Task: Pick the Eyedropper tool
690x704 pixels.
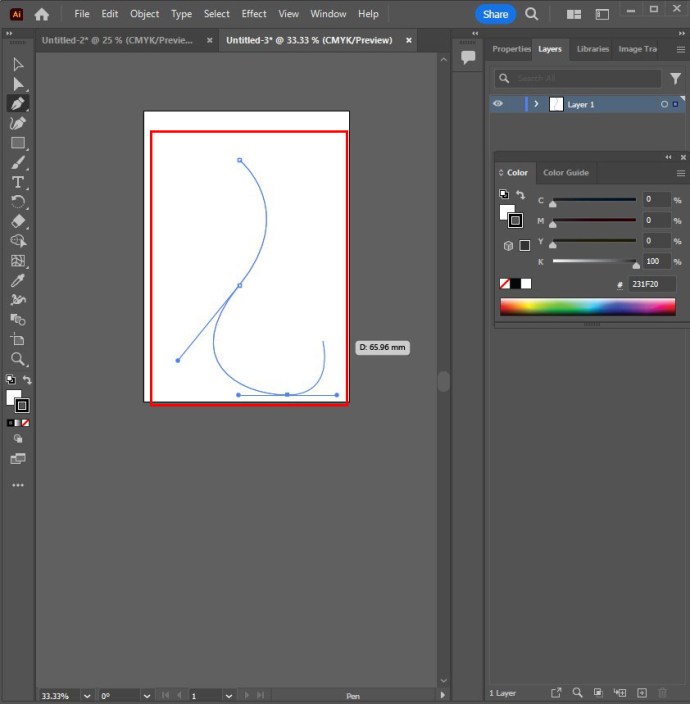Action: coord(18,280)
